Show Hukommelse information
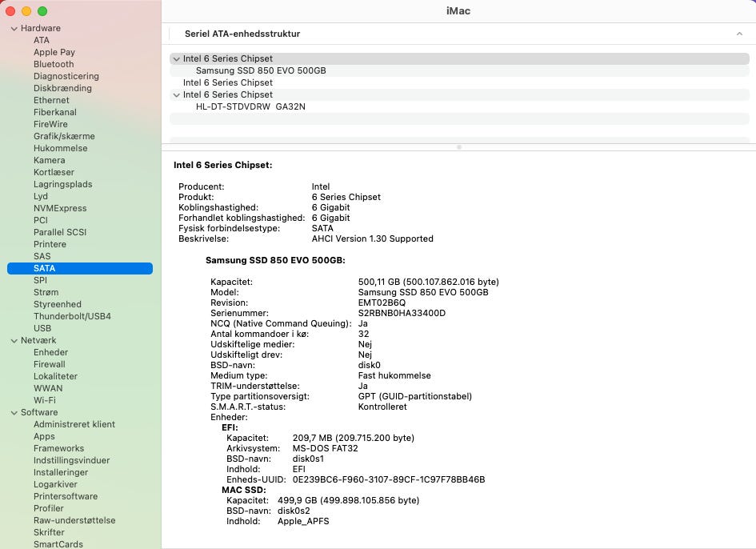756x549 pixels. (60, 149)
